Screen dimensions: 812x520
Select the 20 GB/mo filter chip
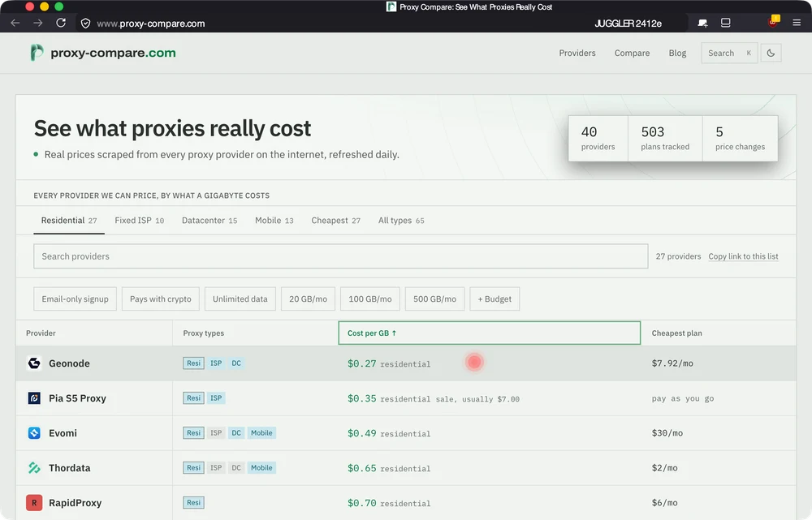coord(308,299)
